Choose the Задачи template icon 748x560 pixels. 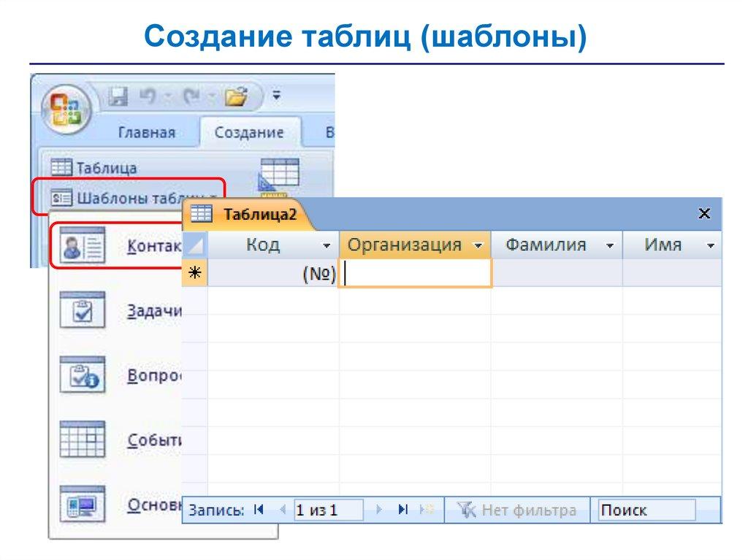[x=82, y=312]
